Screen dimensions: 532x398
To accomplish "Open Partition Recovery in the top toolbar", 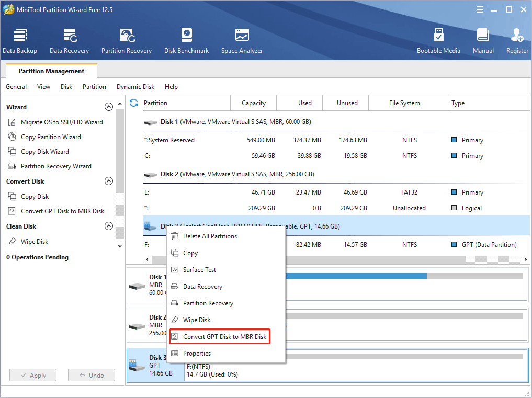I will 127,41.
